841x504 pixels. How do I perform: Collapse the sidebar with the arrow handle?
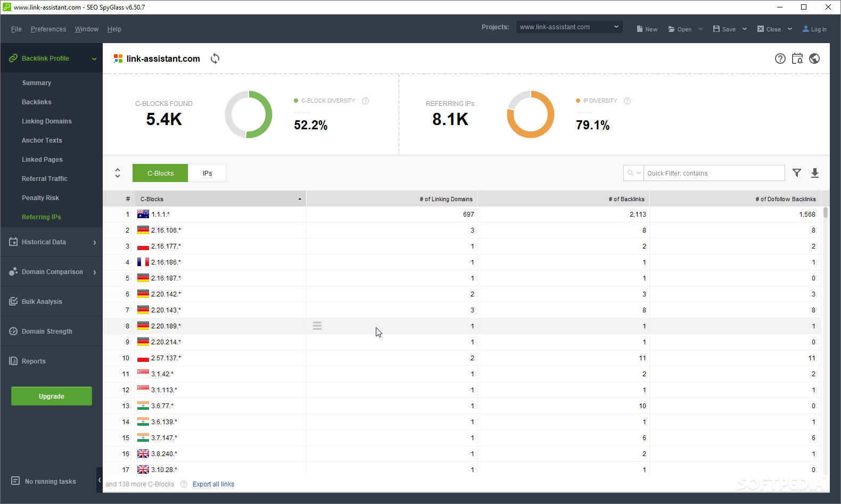click(x=100, y=480)
